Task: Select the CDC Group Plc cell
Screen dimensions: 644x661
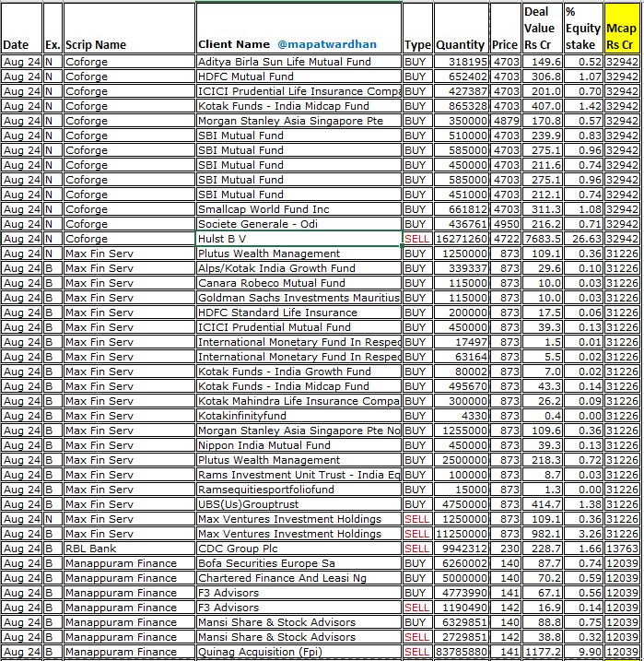Action: tap(299, 549)
